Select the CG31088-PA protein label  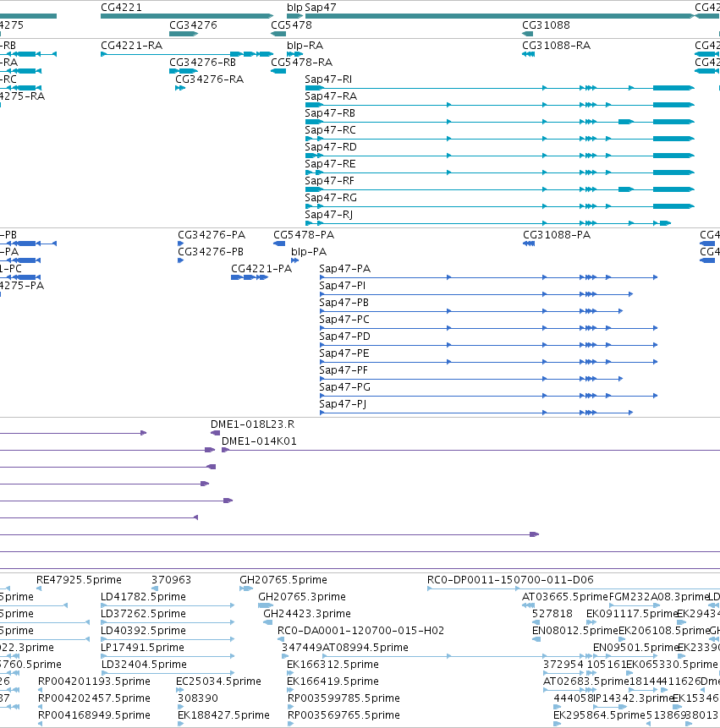click(x=557, y=235)
